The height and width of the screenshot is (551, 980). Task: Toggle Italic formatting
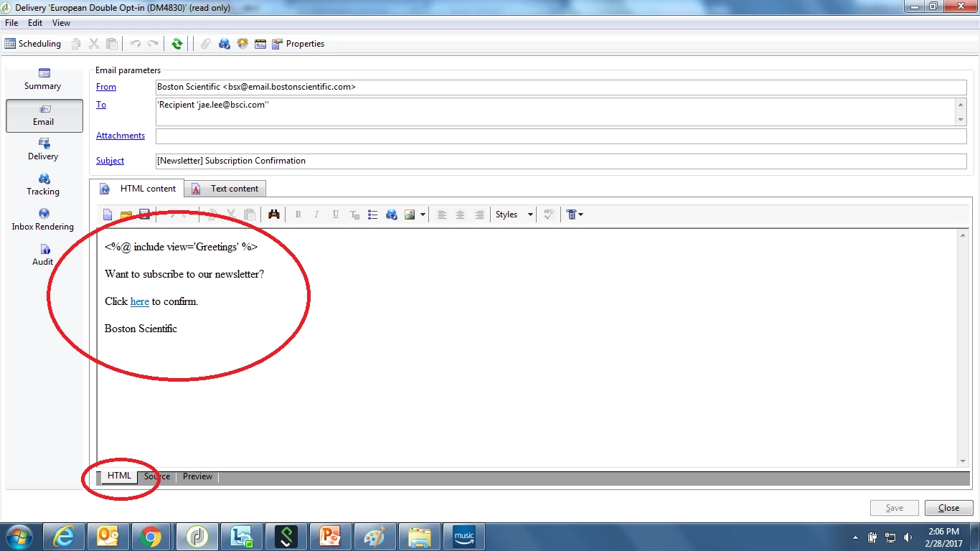[x=316, y=215]
